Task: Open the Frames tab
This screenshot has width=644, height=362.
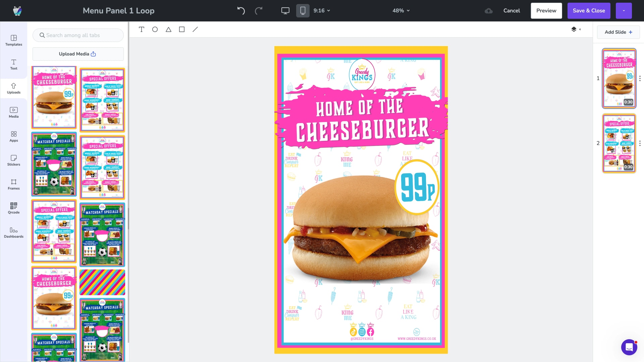Action: pyautogui.click(x=14, y=185)
